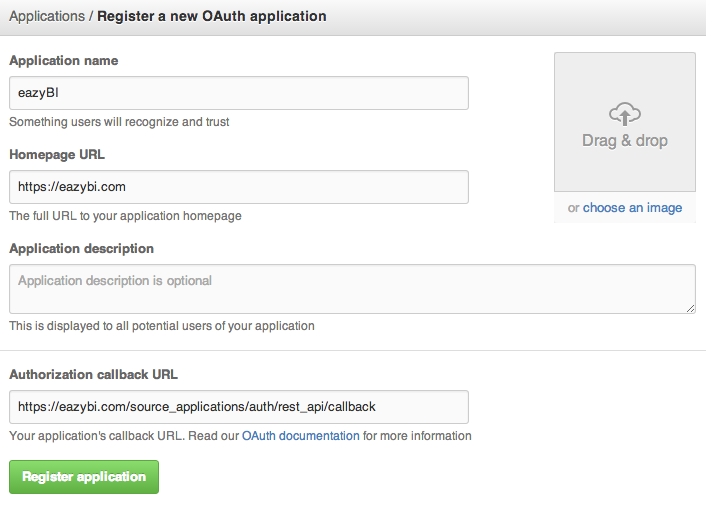The width and height of the screenshot is (706, 506).
Task: Click the 'displayed to all potential users' note
Action: tap(162, 326)
